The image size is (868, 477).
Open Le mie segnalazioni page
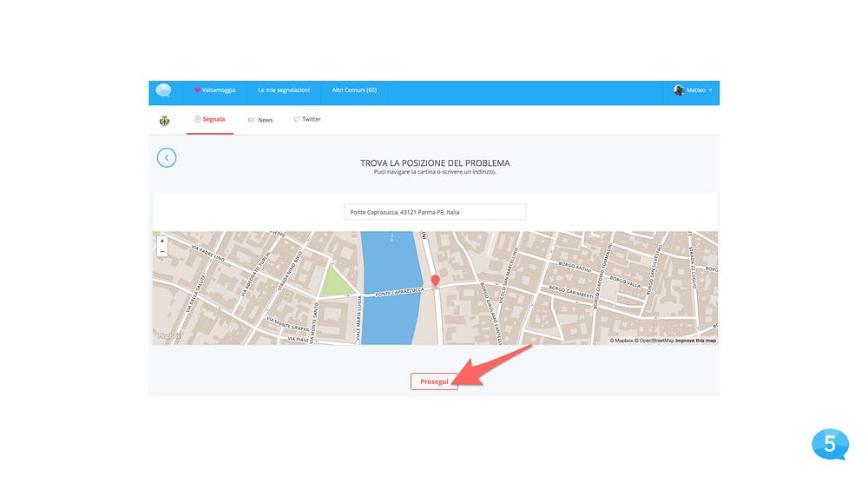tap(284, 90)
